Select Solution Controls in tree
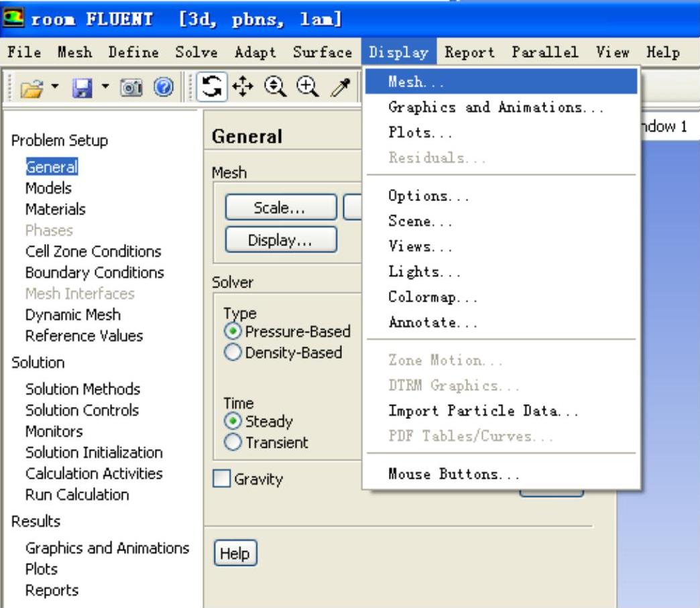 [82, 410]
